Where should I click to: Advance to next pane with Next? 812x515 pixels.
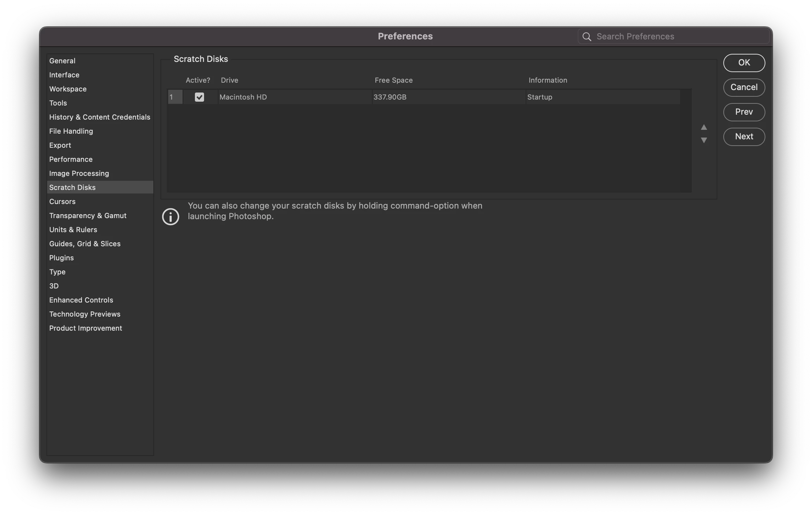tap(744, 136)
